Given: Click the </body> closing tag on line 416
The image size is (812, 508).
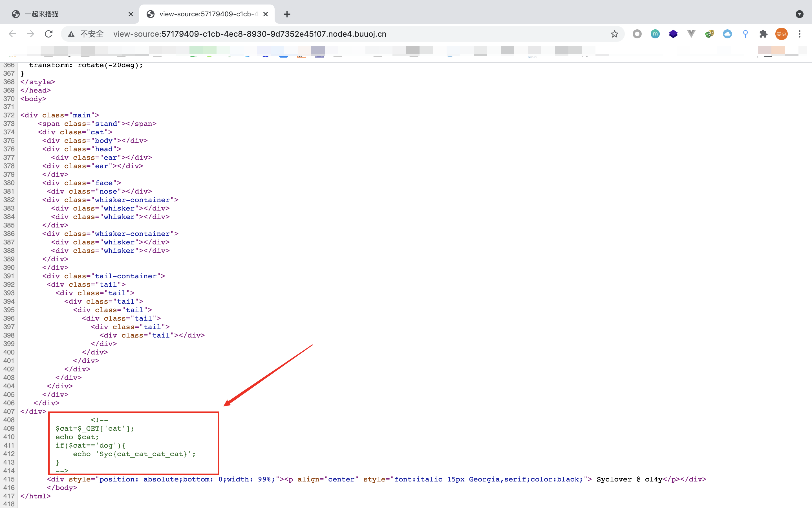Looking at the screenshot, I should click(x=62, y=487).
